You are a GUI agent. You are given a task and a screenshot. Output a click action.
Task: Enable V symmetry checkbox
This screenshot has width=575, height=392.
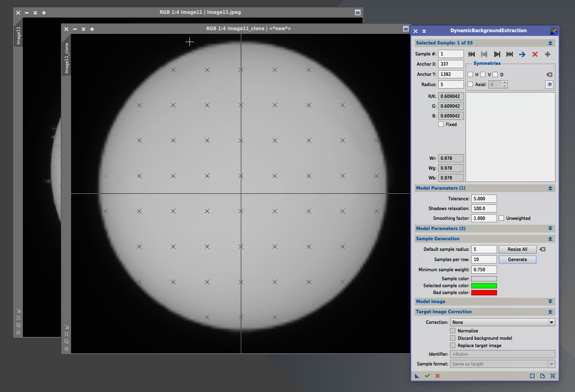[x=483, y=74]
